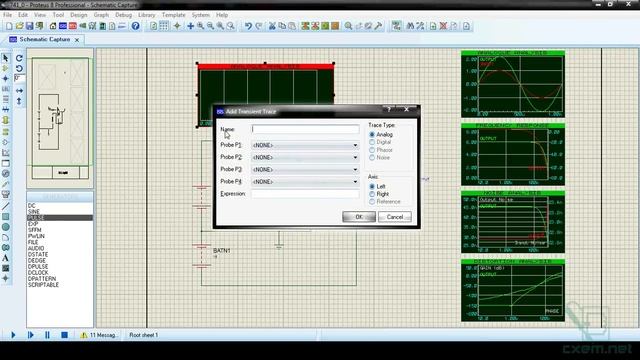Click the Cut scissors icon
The height and width of the screenshot is (360, 640).
coord(272,26)
